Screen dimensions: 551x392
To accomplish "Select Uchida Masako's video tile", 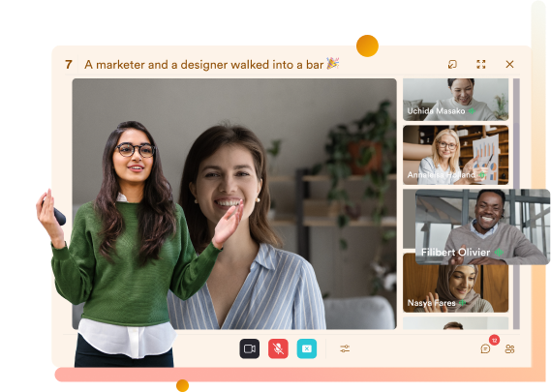I will click(x=455, y=100).
